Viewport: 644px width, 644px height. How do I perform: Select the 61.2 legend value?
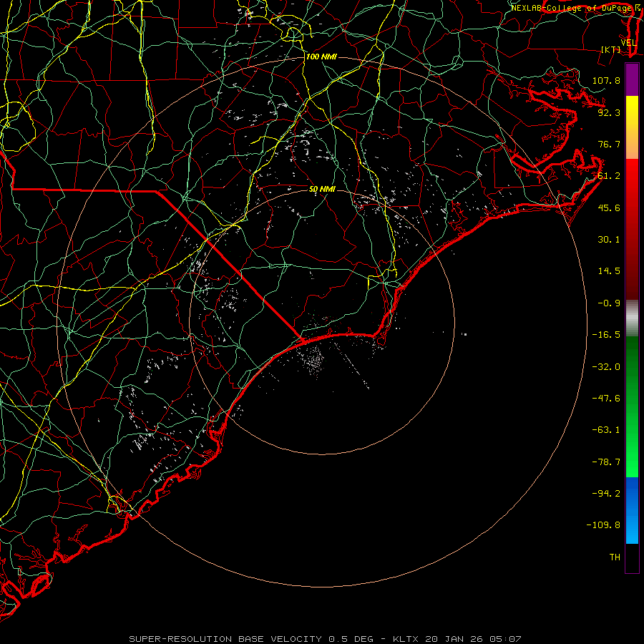(609, 176)
